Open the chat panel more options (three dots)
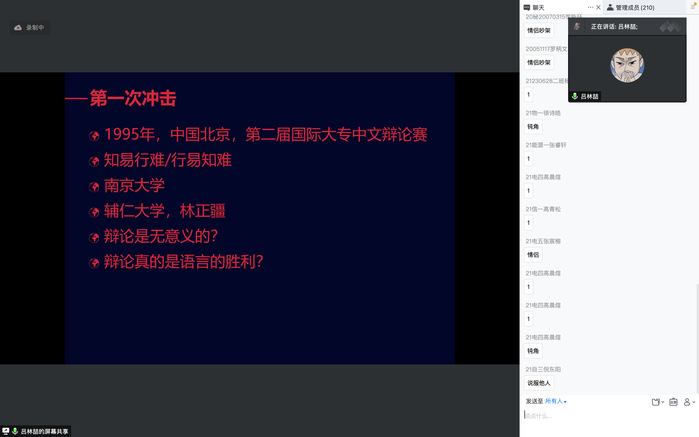Screen dimensions: 699x437 (590, 7)
